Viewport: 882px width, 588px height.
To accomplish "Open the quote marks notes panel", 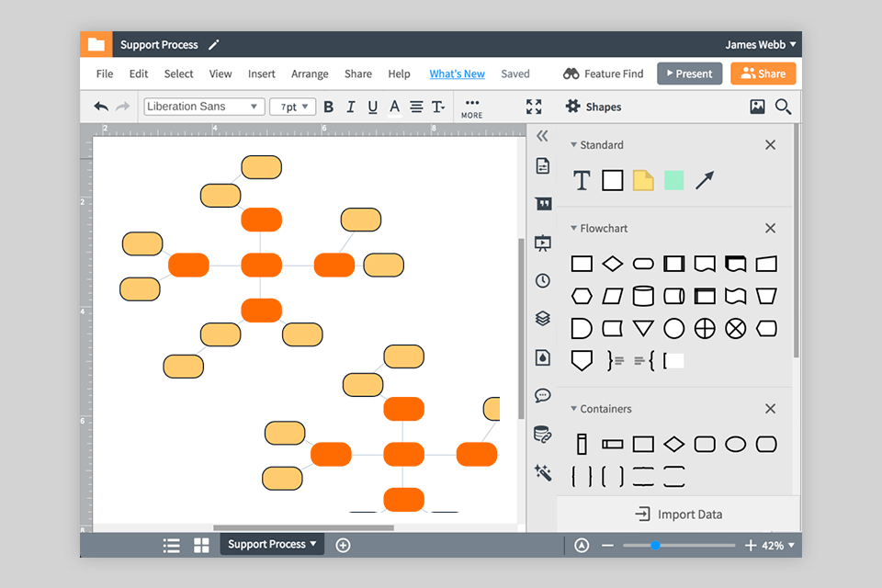I will [543, 204].
